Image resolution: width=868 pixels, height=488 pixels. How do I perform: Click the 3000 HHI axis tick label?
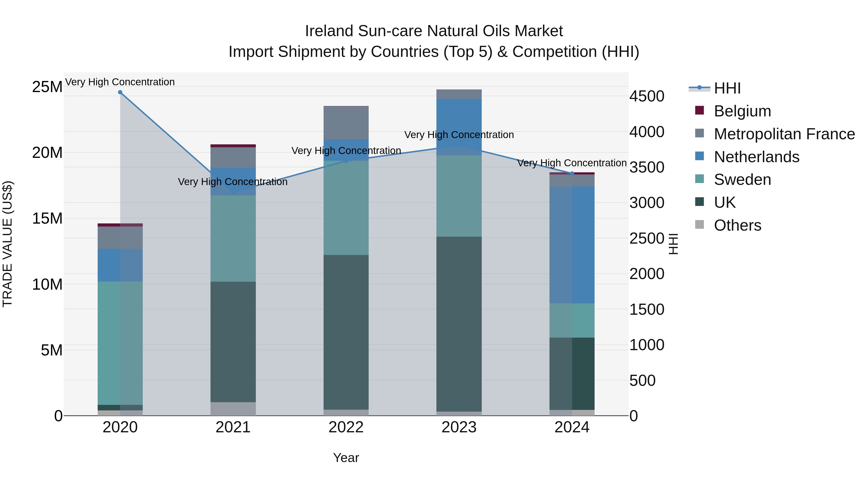click(x=647, y=203)
